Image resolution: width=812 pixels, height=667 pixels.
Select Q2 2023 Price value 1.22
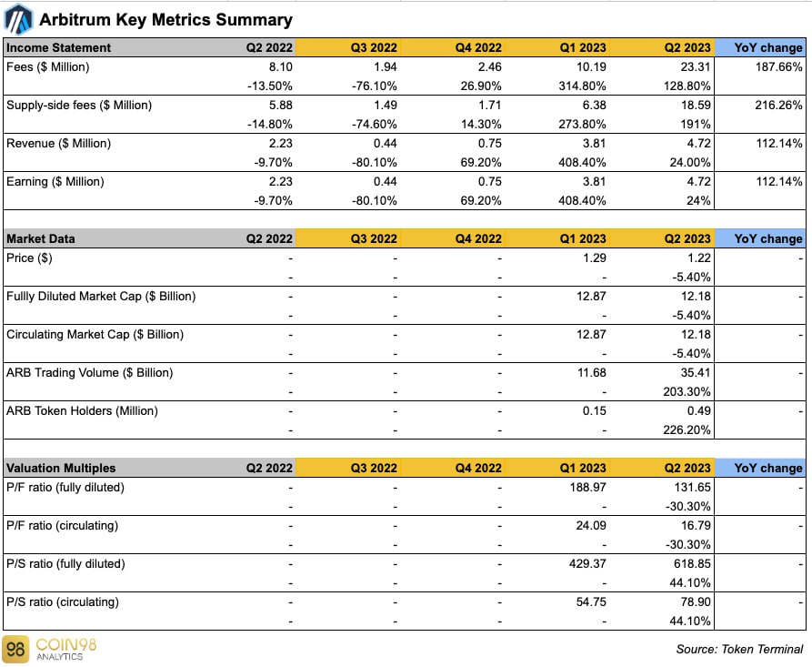(699, 258)
